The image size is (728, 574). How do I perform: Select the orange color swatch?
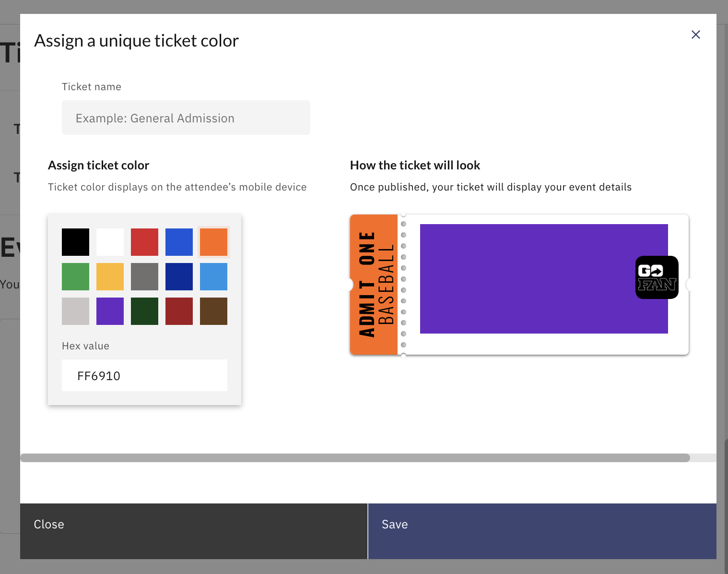(213, 242)
